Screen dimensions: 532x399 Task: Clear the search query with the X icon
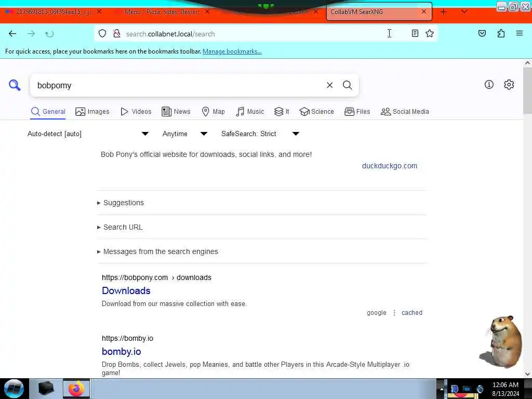pos(329,85)
